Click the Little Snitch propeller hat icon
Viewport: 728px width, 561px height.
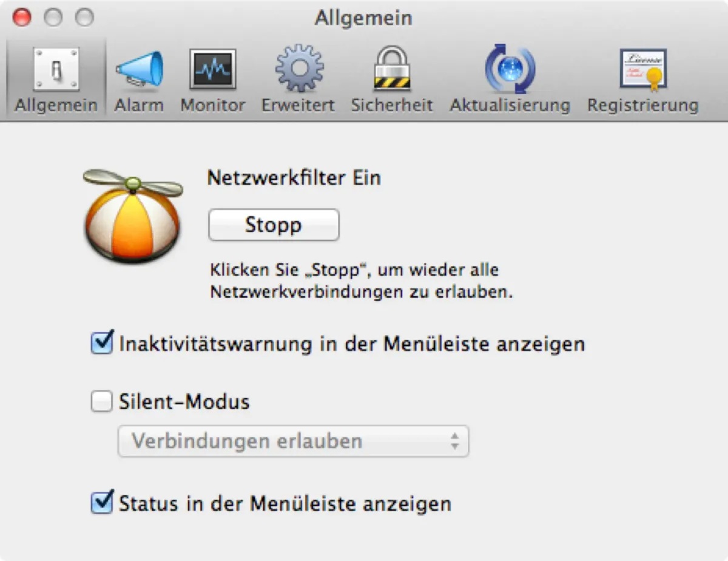[132, 219]
